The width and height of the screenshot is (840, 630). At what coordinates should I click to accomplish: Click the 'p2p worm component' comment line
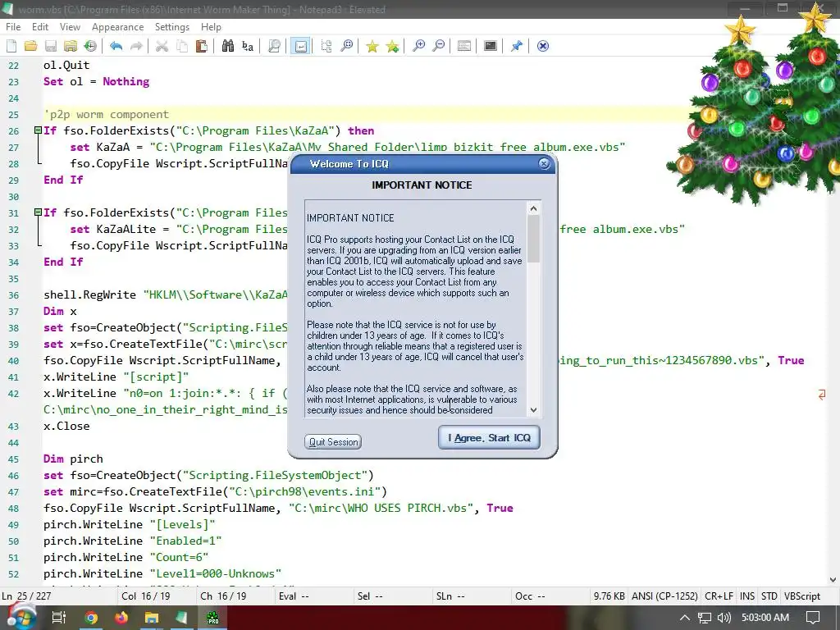pyautogui.click(x=106, y=115)
